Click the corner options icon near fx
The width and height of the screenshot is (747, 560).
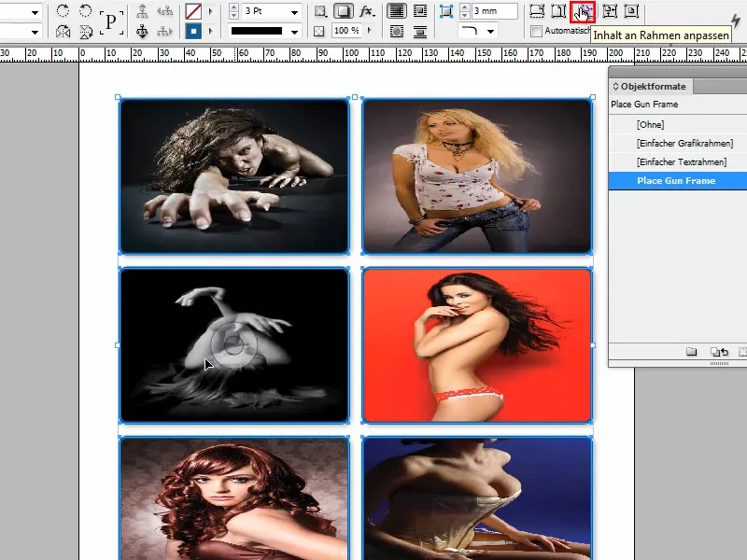coord(320,11)
